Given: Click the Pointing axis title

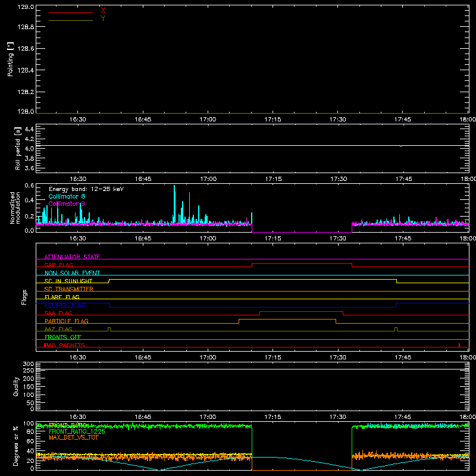Looking at the screenshot, I should [10, 59].
